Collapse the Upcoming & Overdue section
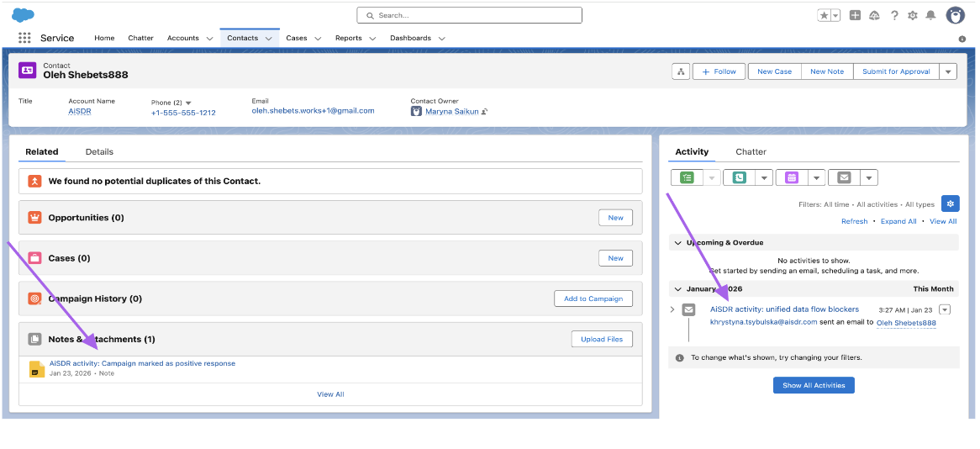This screenshot has height=449, width=980. (x=677, y=243)
